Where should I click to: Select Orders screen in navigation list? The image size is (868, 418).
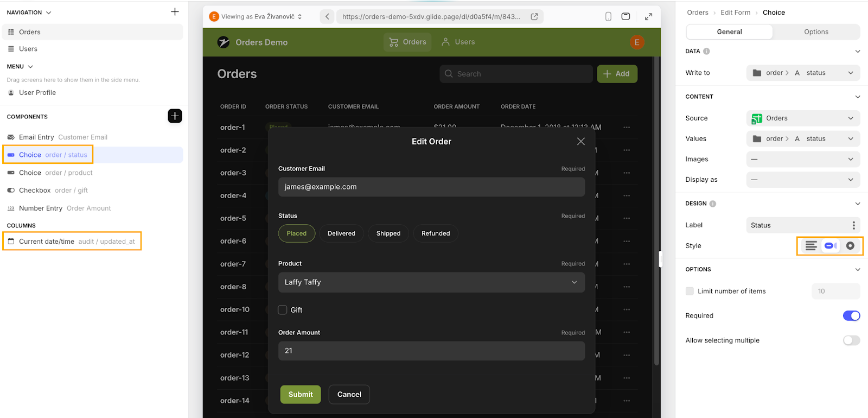92,32
